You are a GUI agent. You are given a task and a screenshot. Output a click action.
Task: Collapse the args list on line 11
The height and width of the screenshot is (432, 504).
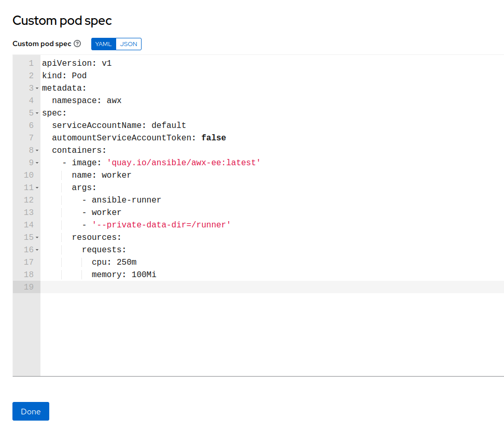37,188
